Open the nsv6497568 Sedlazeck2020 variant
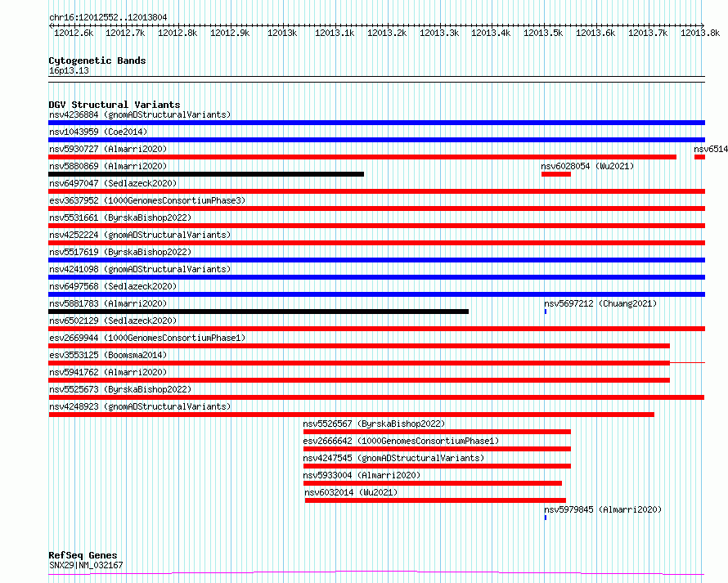 click(x=113, y=286)
